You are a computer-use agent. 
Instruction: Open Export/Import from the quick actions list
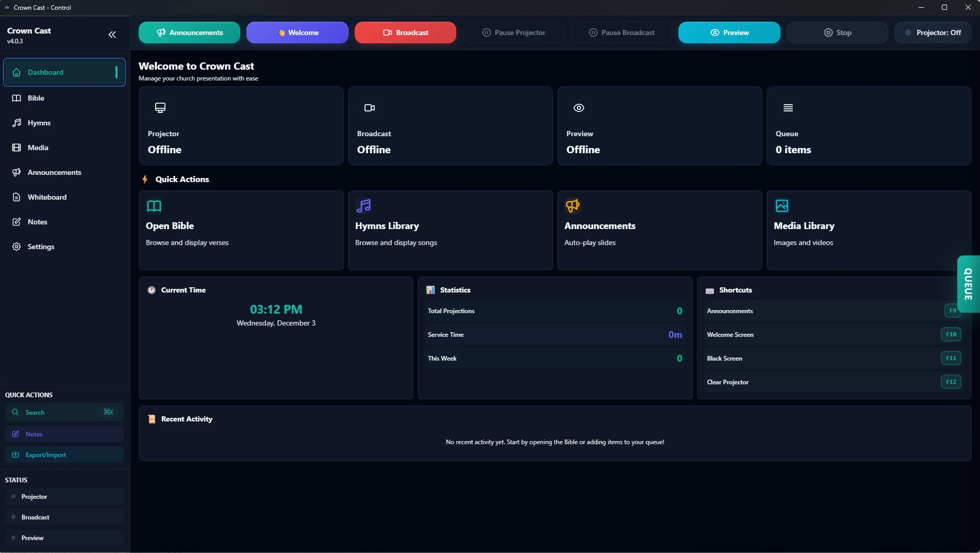click(46, 455)
